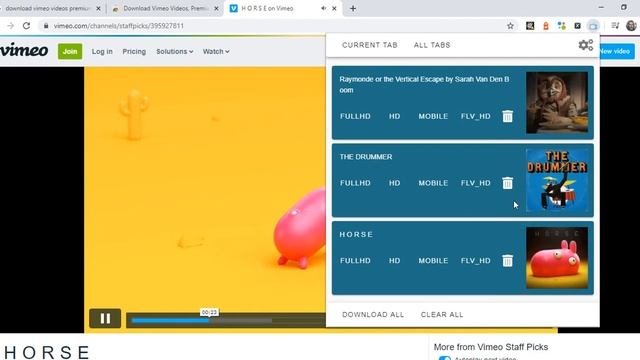This screenshot has width=640, height=360.
Task: Download HORSE in MOBILE quality
Action: 433,260
